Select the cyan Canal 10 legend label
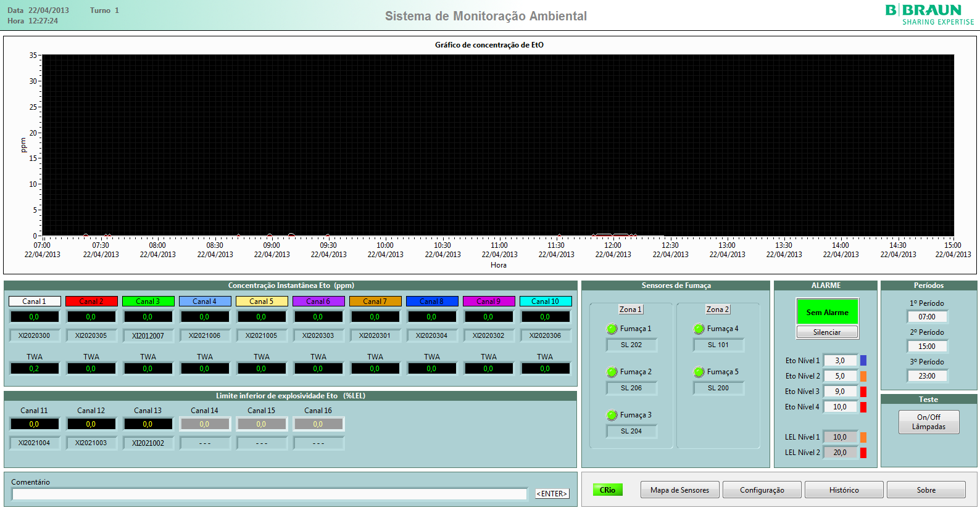 (546, 302)
